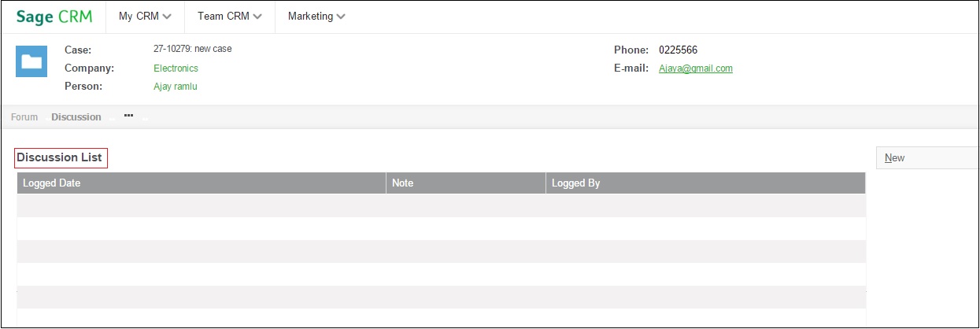Image resolution: width=980 pixels, height=329 pixels.
Task: Open the Sage CRM logo home
Action: click(54, 17)
